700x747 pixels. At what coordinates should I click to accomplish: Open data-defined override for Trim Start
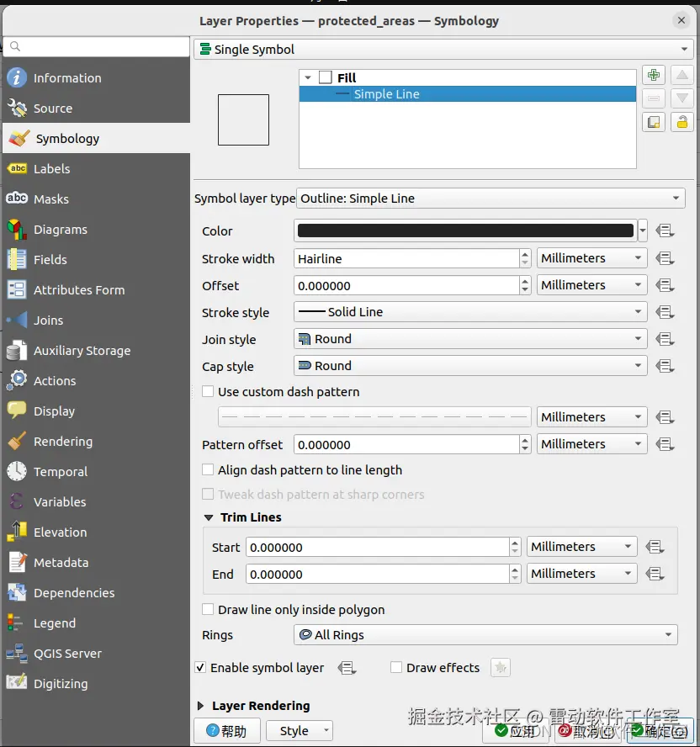(x=655, y=547)
